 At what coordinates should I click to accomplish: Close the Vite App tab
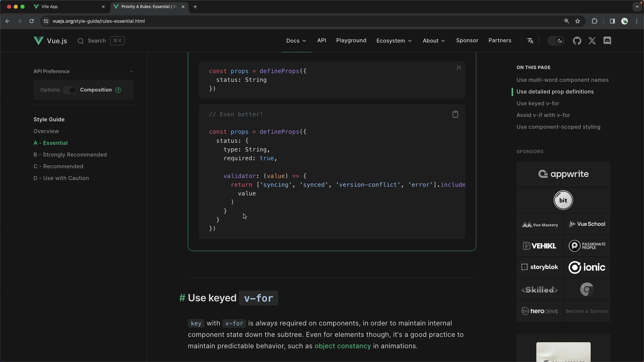(x=103, y=7)
